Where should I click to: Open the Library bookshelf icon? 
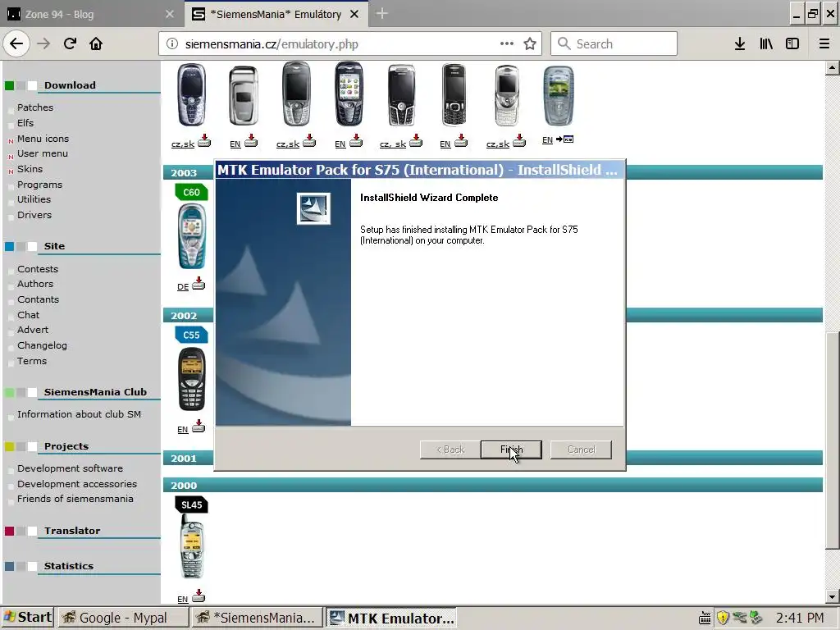coord(766,44)
